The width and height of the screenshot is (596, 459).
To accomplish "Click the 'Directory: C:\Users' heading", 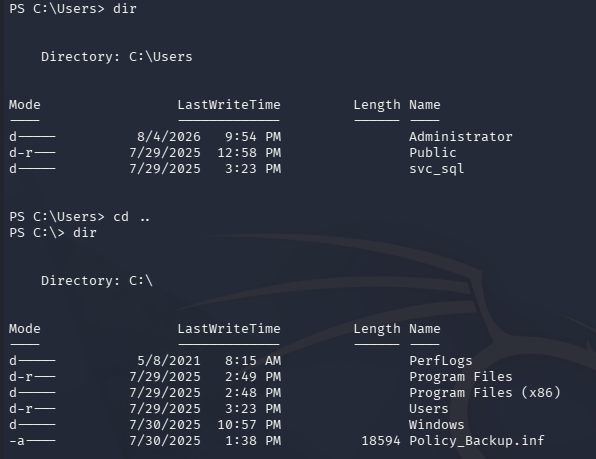I will click(117, 57).
